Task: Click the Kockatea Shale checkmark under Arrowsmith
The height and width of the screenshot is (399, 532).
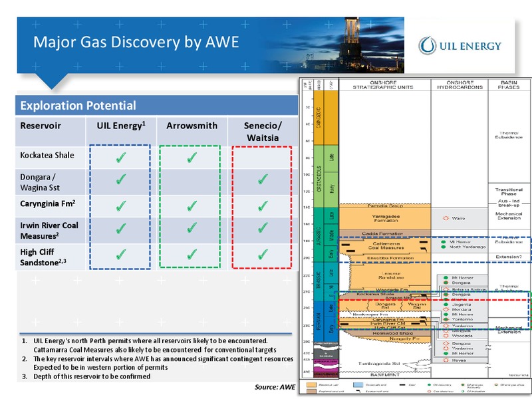Action: 192,158
